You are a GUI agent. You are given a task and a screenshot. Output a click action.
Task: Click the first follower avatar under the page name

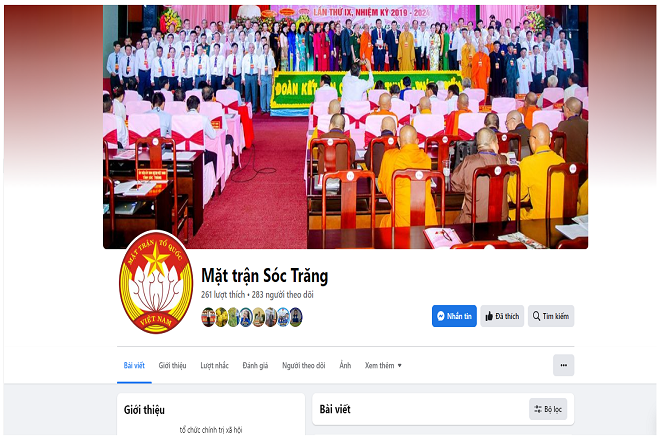208,317
